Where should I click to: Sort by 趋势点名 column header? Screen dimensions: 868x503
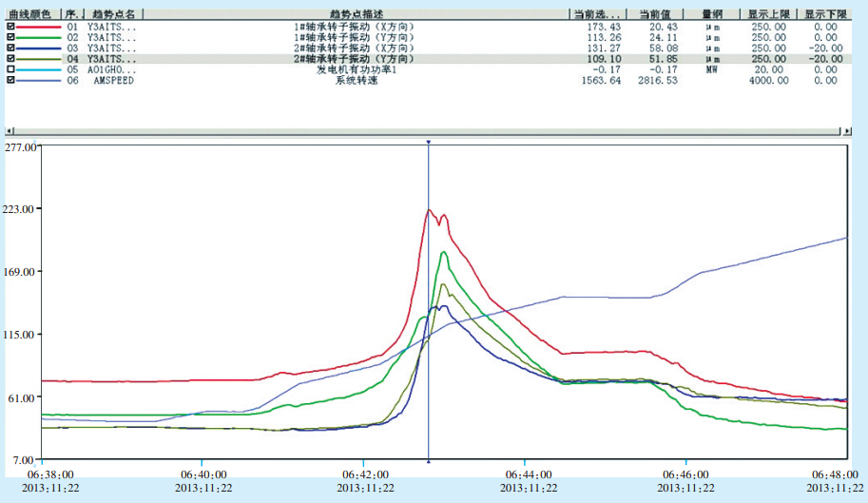(x=113, y=15)
